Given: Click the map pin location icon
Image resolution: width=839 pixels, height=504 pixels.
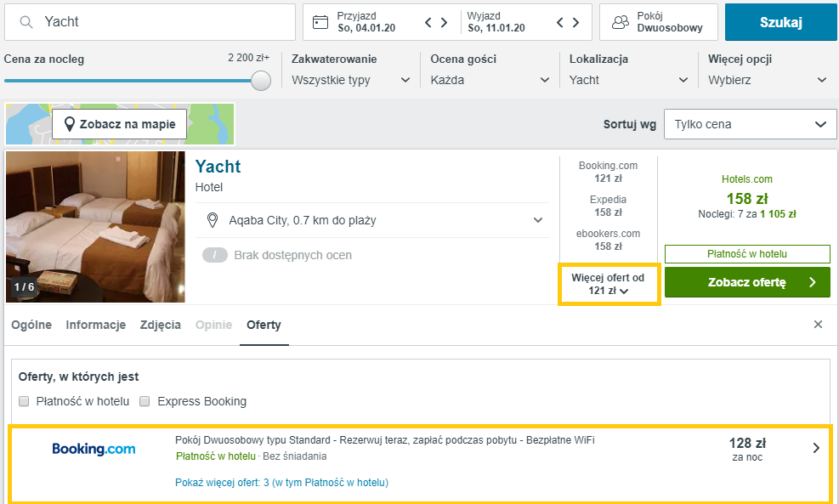Looking at the screenshot, I should pos(213,220).
